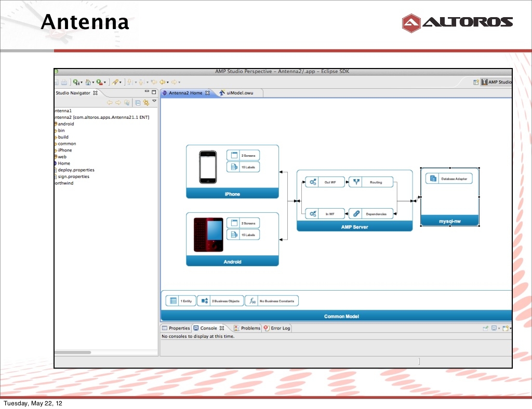Click the Last Edit Location arrow icon
Viewport: 532px width, 409px height.
click(154, 82)
